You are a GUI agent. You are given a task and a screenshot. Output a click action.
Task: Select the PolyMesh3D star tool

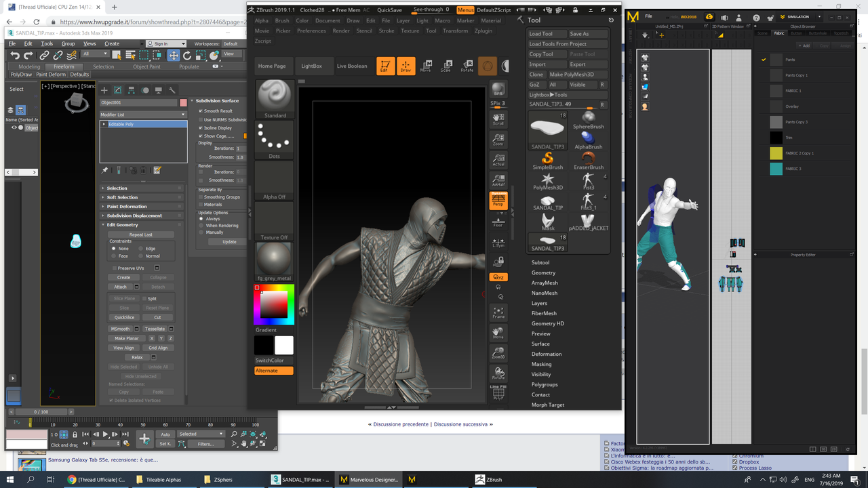pyautogui.click(x=548, y=181)
